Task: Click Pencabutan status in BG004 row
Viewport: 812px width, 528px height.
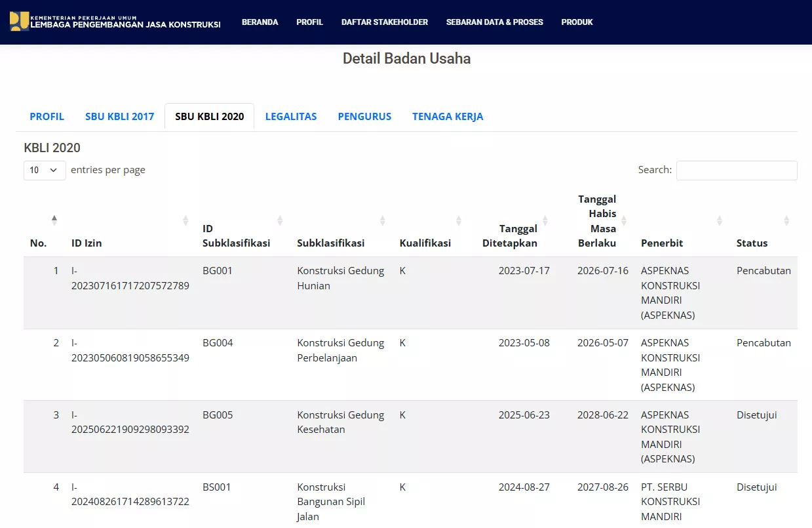Action: click(x=764, y=343)
